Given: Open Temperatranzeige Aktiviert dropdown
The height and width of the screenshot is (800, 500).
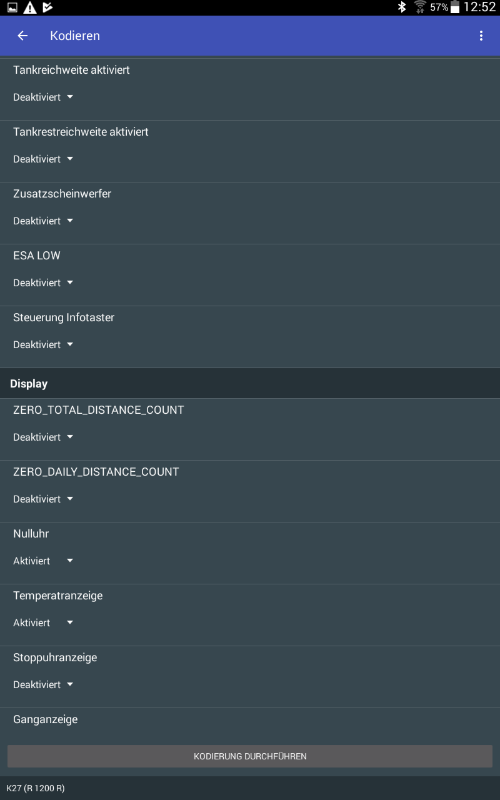Looking at the screenshot, I should tap(43, 622).
